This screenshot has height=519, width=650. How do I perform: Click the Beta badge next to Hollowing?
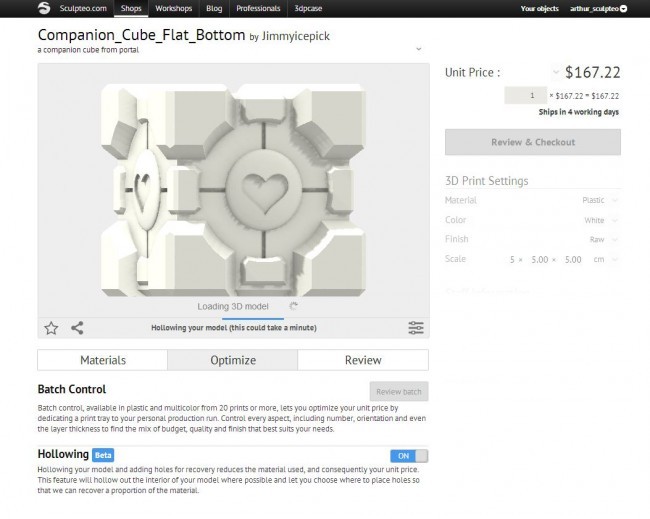click(x=103, y=455)
